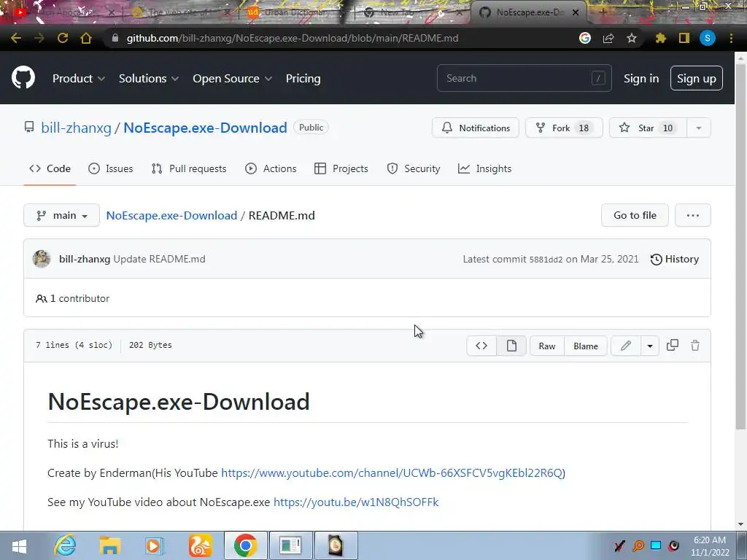
Task: Open the Security tab
Action: coord(413,168)
